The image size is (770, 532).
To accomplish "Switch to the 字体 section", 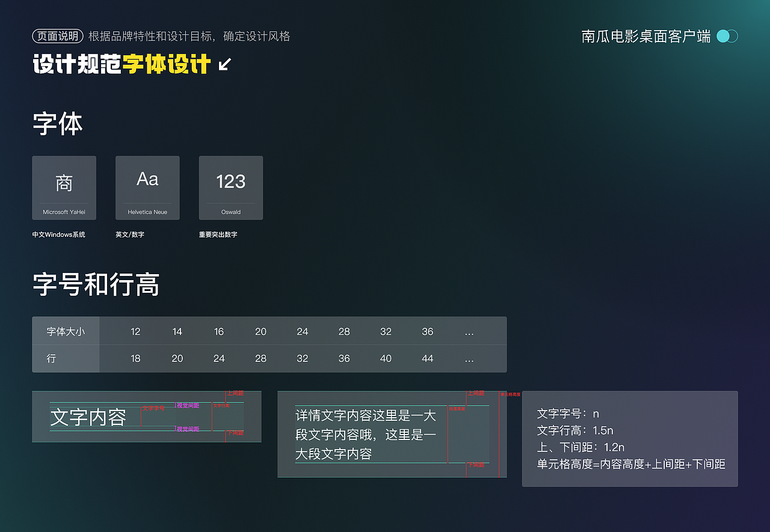I will [x=57, y=123].
